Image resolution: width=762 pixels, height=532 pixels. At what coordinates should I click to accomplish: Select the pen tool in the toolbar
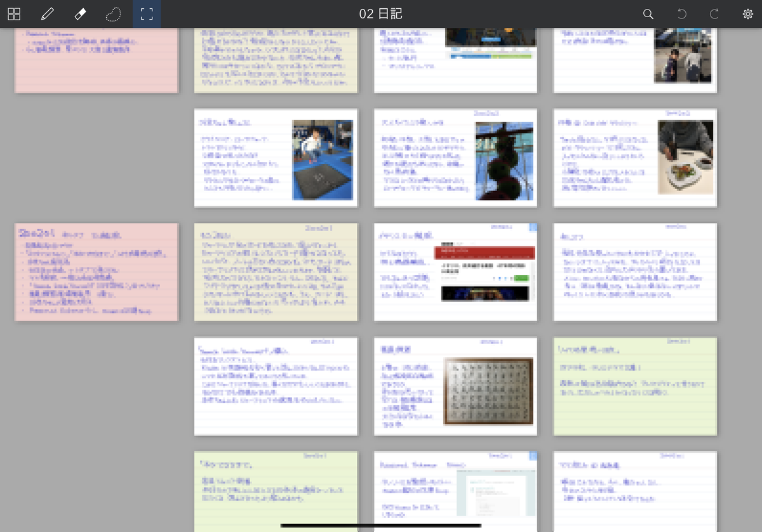tap(47, 13)
